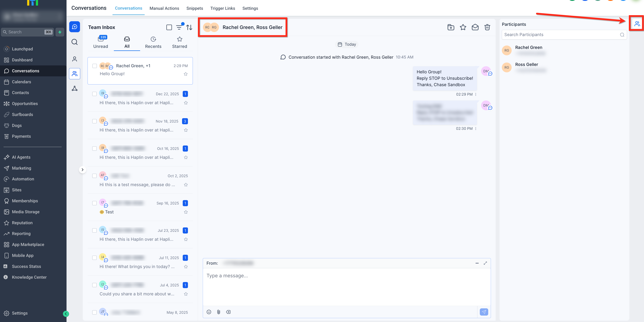This screenshot has height=322, width=644.
Task: Click the sort arrows in Team Inbox
Action: [x=189, y=27]
